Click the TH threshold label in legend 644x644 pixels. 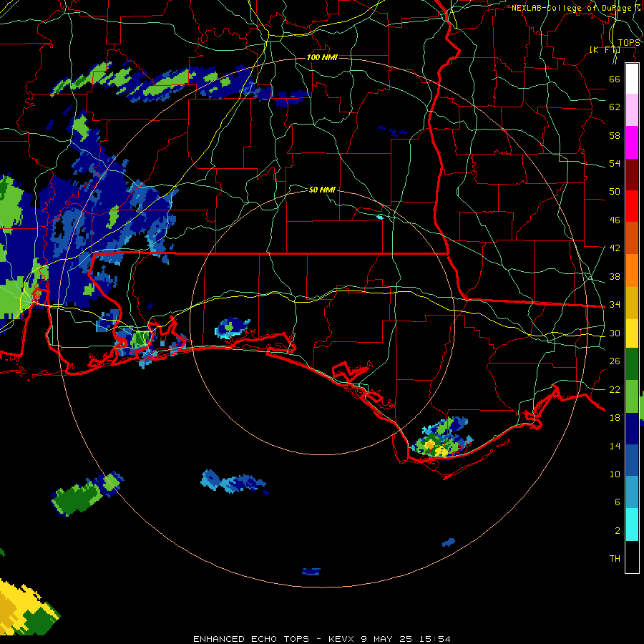[x=615, y=559]
